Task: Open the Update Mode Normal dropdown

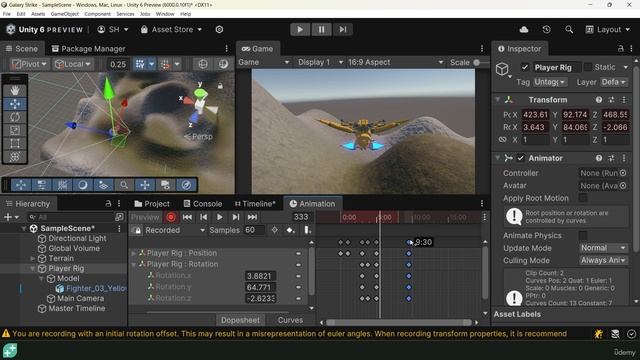Action: [603, 248]
